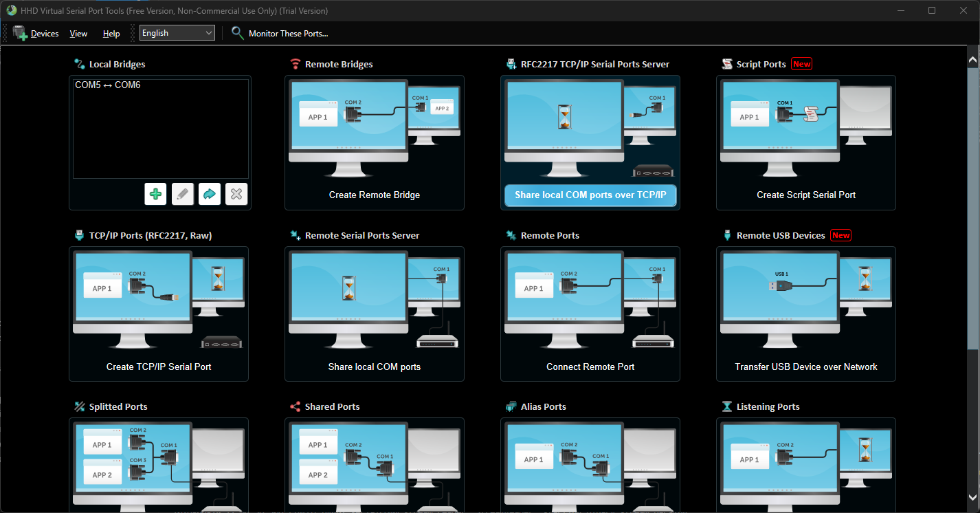Open the Devices menu
The image size is (980, 513).
pyautogui.click(x=45, y=34)
